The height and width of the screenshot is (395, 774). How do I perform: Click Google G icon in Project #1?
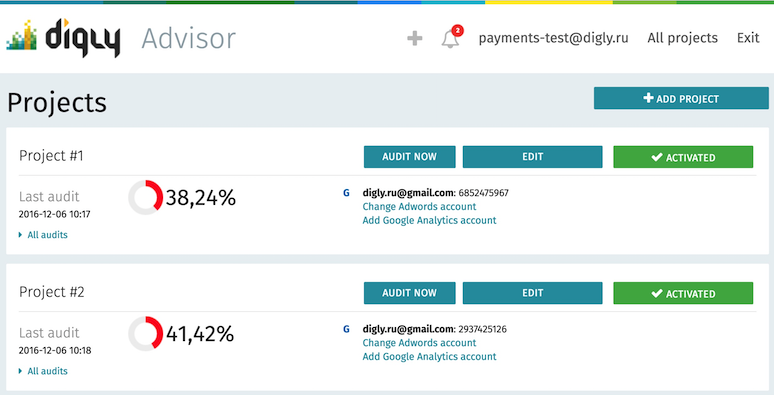[347, 193]
